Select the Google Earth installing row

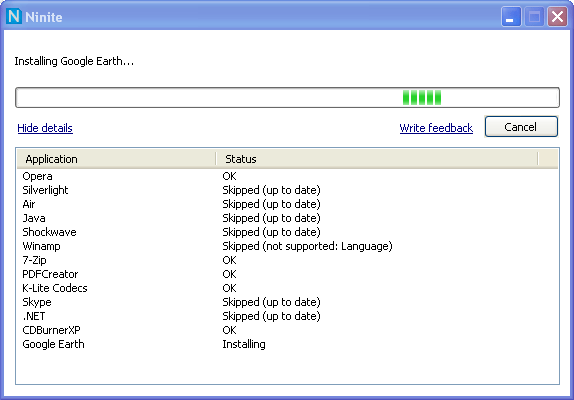[287, 344]
